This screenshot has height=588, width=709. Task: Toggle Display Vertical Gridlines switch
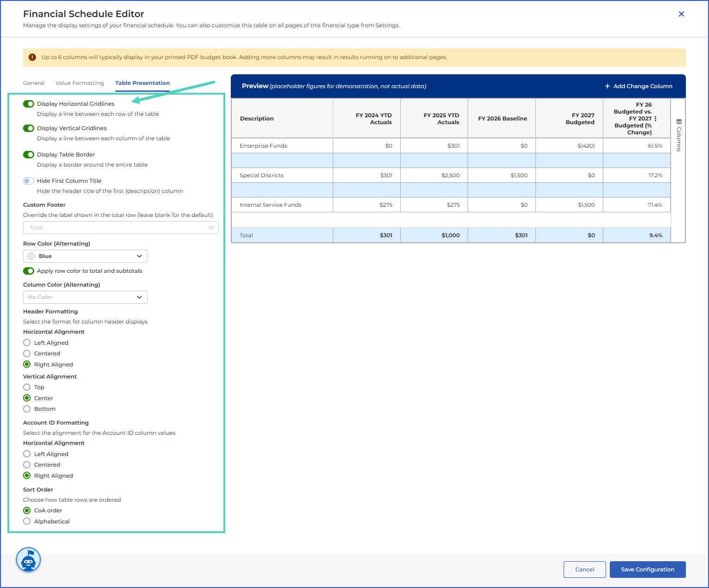coord(29,128)
